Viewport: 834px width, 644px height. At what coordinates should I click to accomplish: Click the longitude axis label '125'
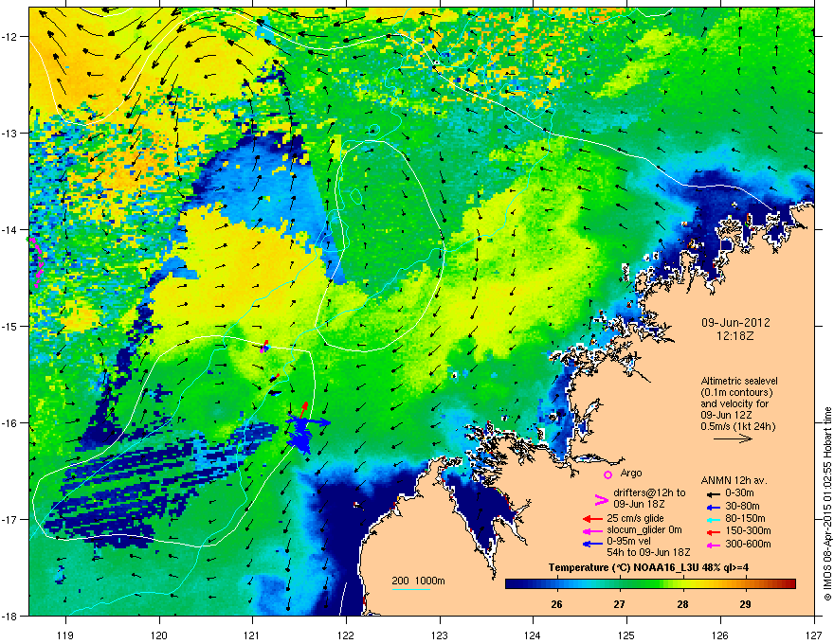tap(626, 635)
